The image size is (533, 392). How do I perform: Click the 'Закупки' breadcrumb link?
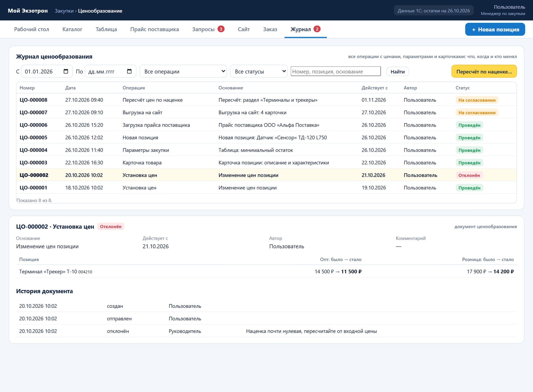tap(64, 11)
